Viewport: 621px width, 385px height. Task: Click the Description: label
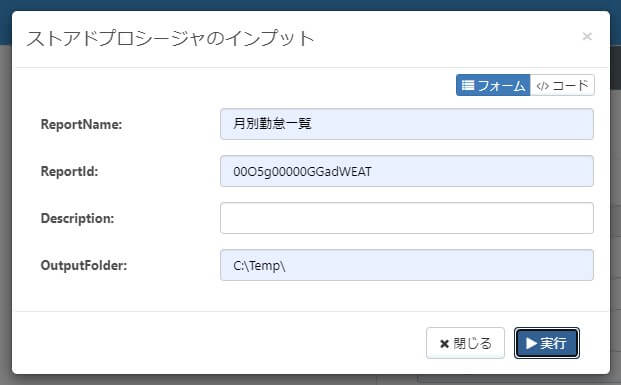pos(77,218)
